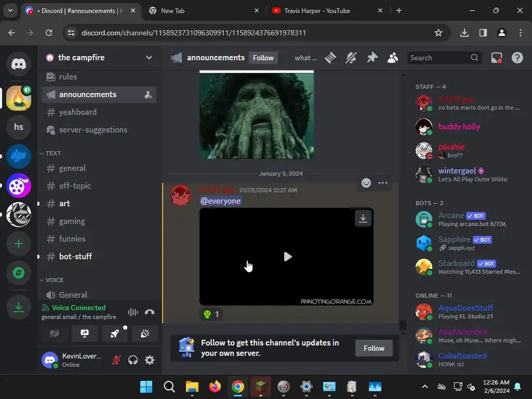Toggle Show Member List icon
The image size is (532, 399).
[393, 58]
